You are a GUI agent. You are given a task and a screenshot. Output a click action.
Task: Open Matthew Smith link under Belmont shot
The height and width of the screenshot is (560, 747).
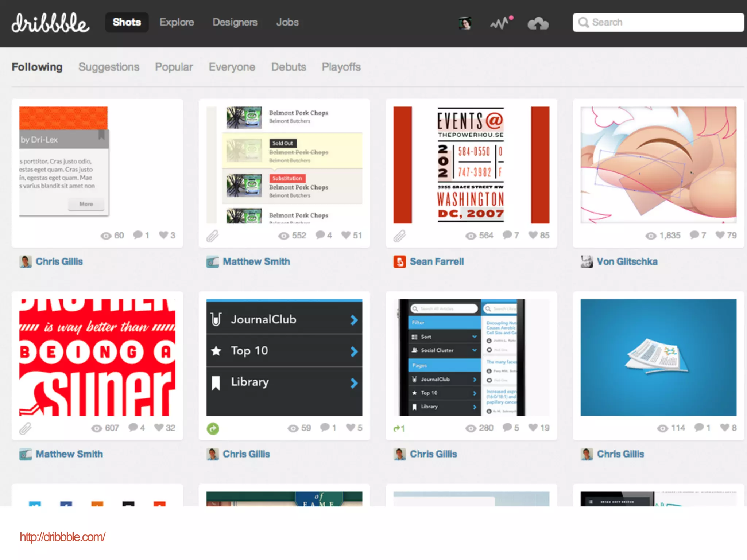[x=256, y=262]
